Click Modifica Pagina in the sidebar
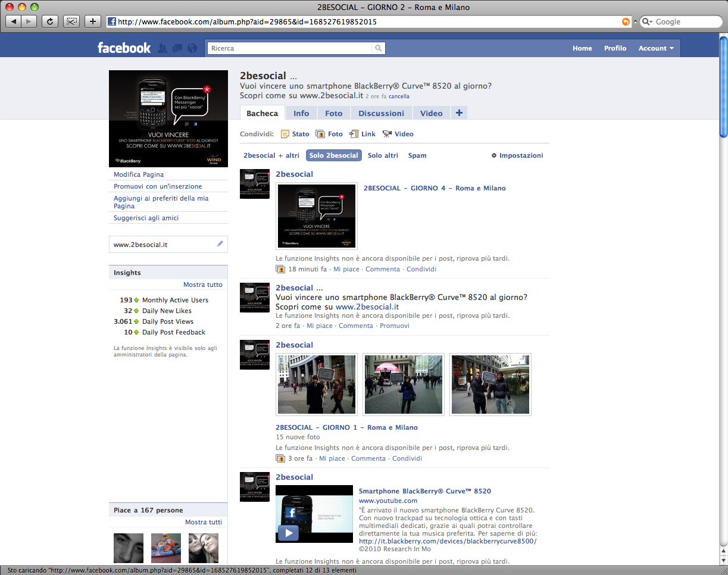Viewport: 728px width, 575px height. point(139,174)
